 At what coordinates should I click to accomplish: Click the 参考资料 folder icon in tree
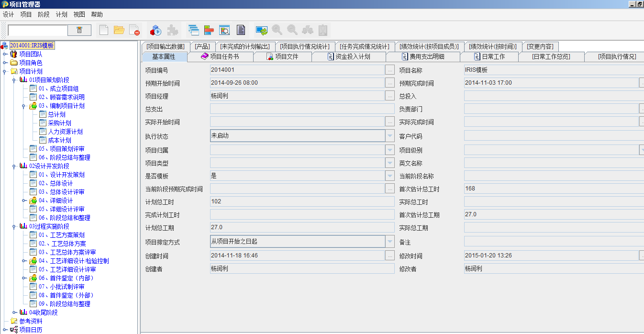tap(13, 321)
